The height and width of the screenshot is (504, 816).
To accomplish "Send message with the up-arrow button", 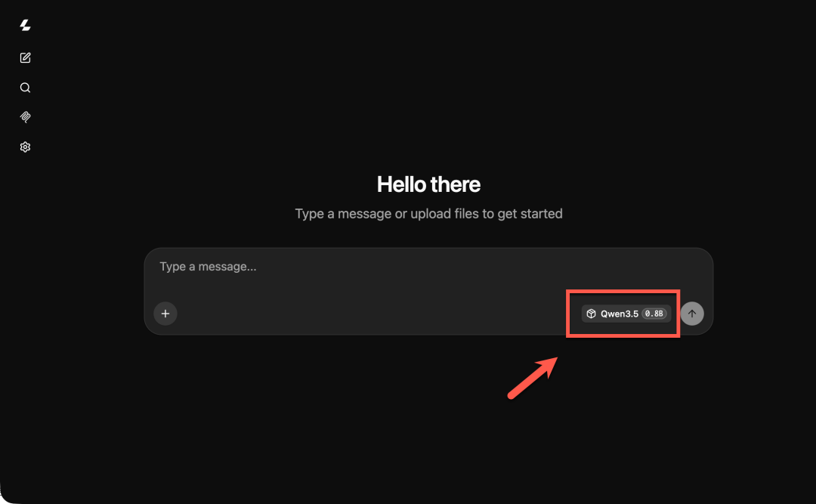I will [691, 314].
